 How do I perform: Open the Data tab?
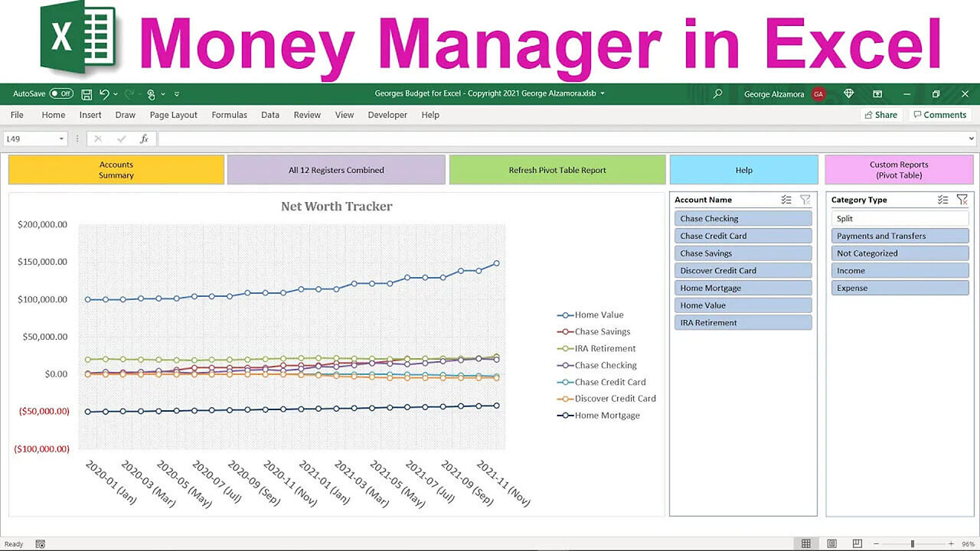coord(270,115)
